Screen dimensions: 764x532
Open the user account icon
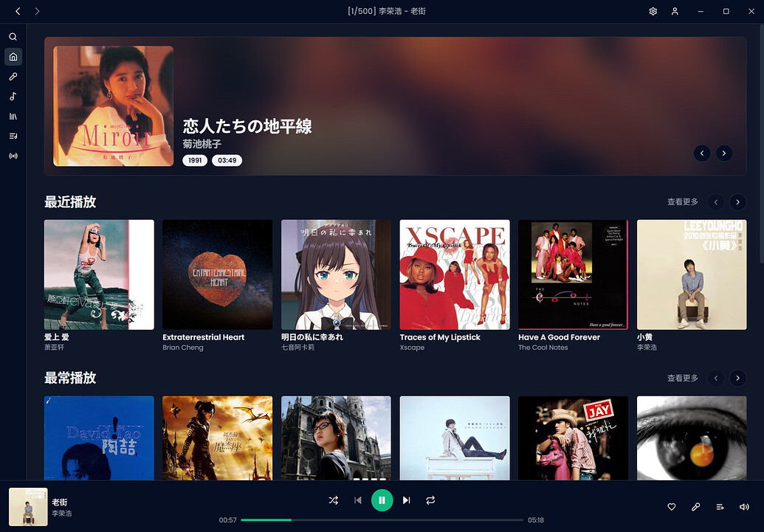pyautogui.click(x=675, y=11)
